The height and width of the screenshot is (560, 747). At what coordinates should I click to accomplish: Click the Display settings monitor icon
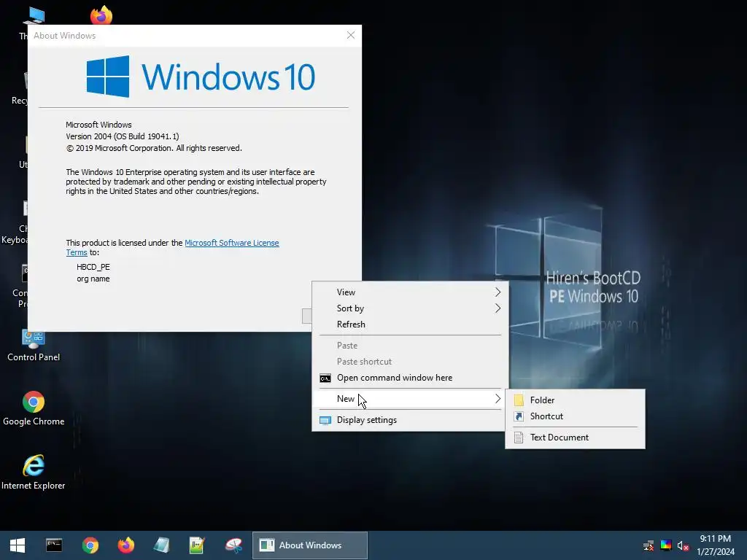click(325, 421)
